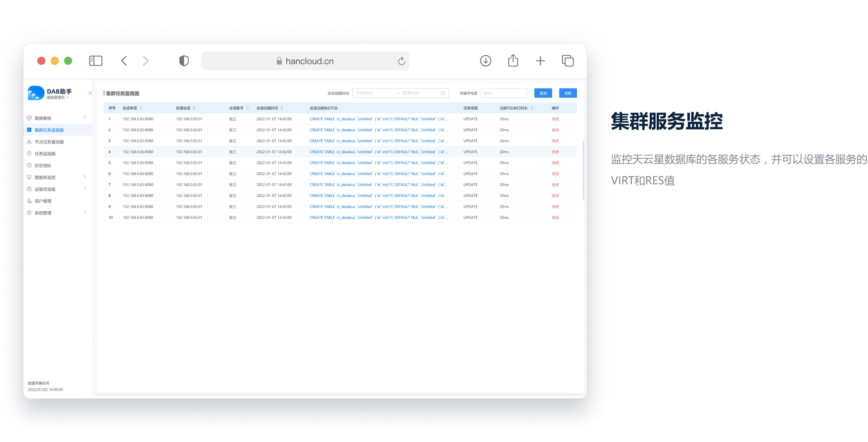
Task: Click the browser back arrow
Action: coord(124,61)
